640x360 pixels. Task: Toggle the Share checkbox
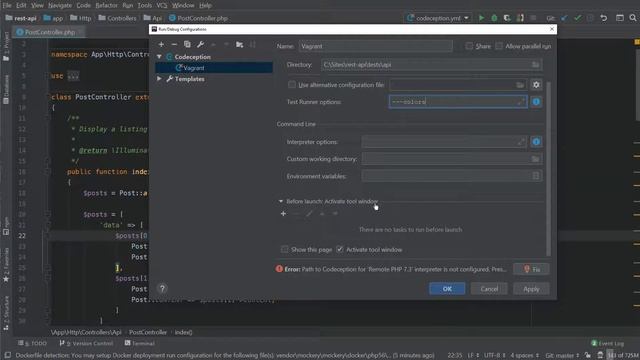469,46
